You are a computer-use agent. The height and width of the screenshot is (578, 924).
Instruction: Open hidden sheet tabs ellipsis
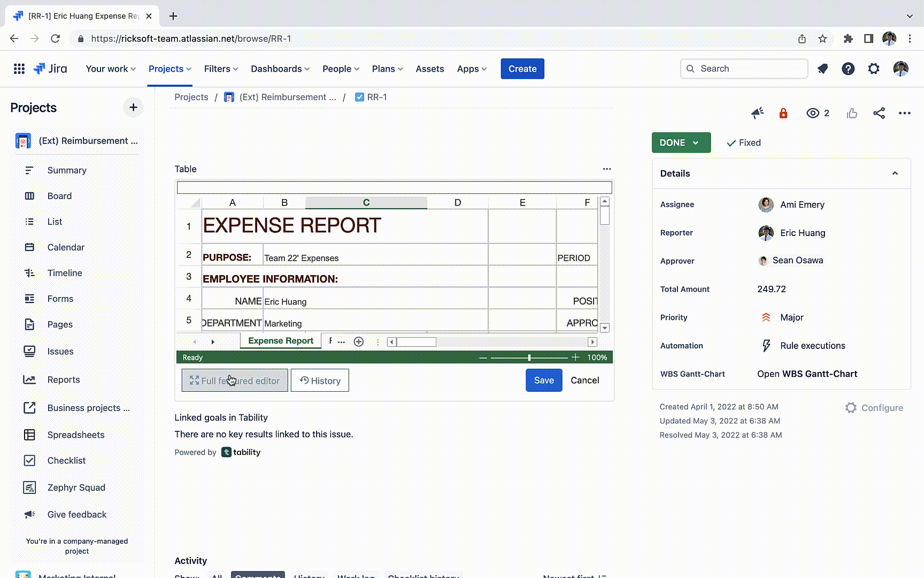(342, 341)
